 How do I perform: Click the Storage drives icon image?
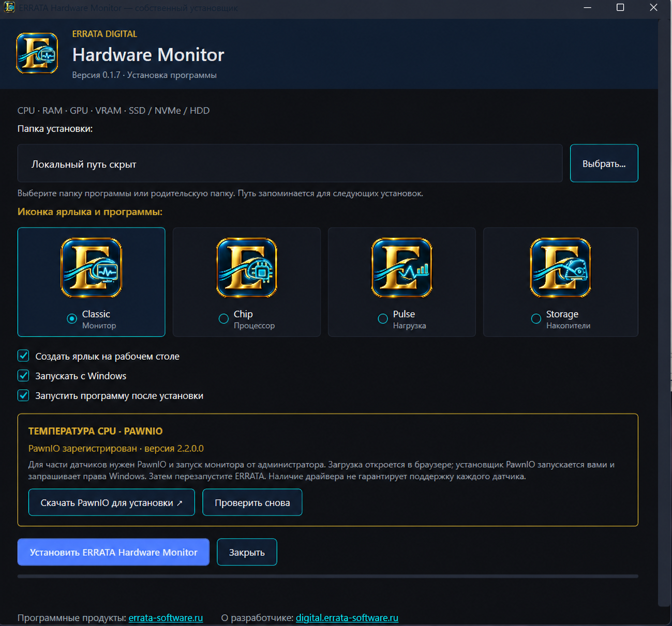[561, 268]
